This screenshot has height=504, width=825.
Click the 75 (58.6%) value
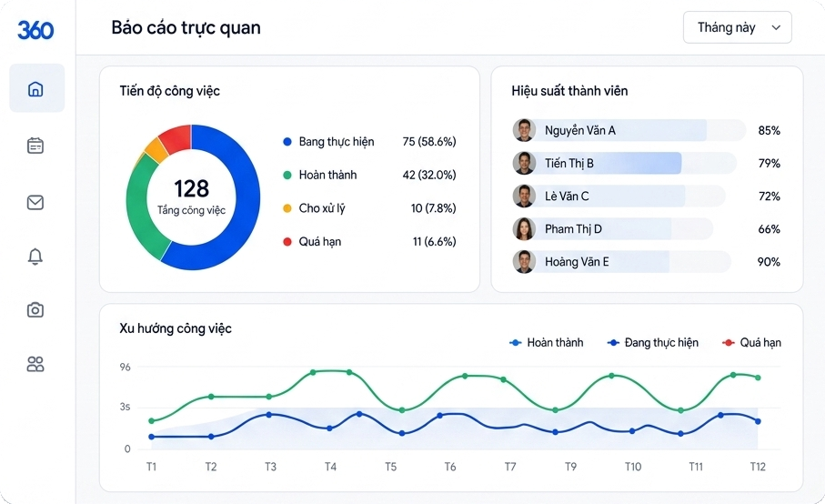429,142
